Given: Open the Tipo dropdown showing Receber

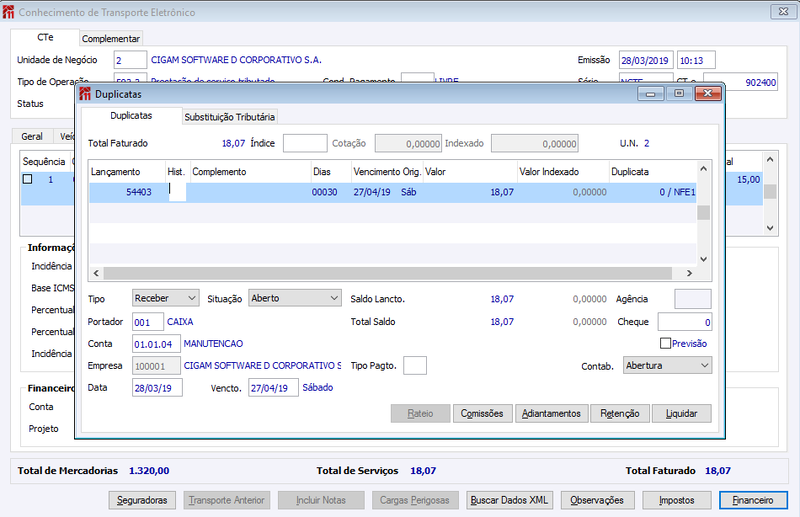Looking at the screenshot, I should click(165, 298).
